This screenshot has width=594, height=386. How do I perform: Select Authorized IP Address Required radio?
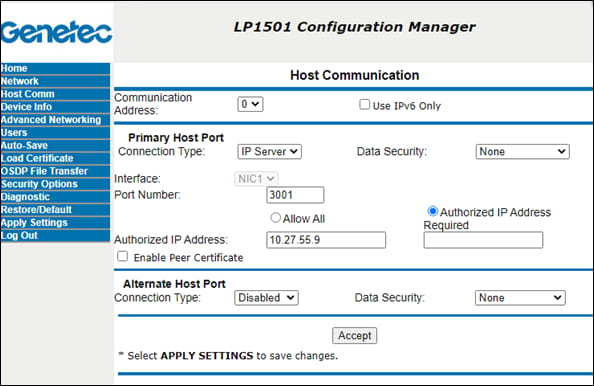(432, 211)
